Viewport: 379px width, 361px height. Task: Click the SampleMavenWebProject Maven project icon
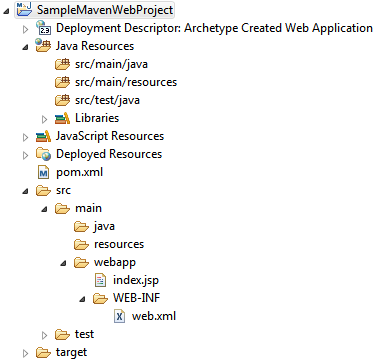coord(24,9)
